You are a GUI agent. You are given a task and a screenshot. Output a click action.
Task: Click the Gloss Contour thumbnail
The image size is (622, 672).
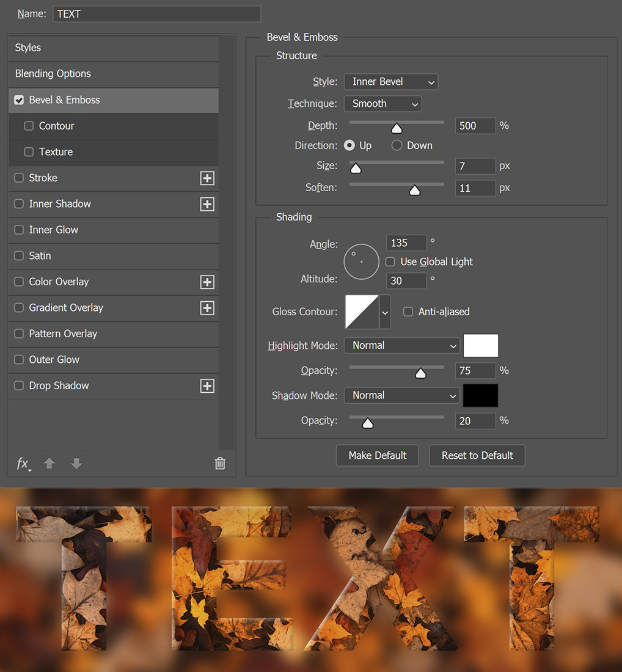363,312
